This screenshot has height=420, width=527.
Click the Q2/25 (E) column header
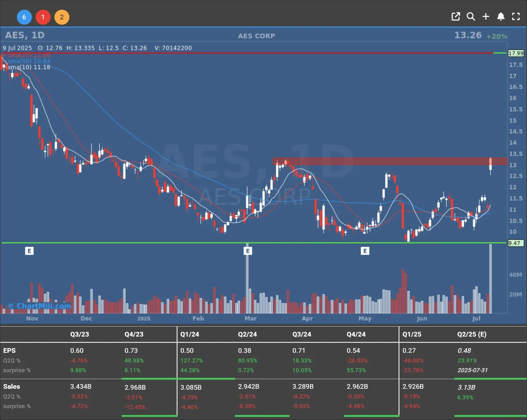coord(472,334)
